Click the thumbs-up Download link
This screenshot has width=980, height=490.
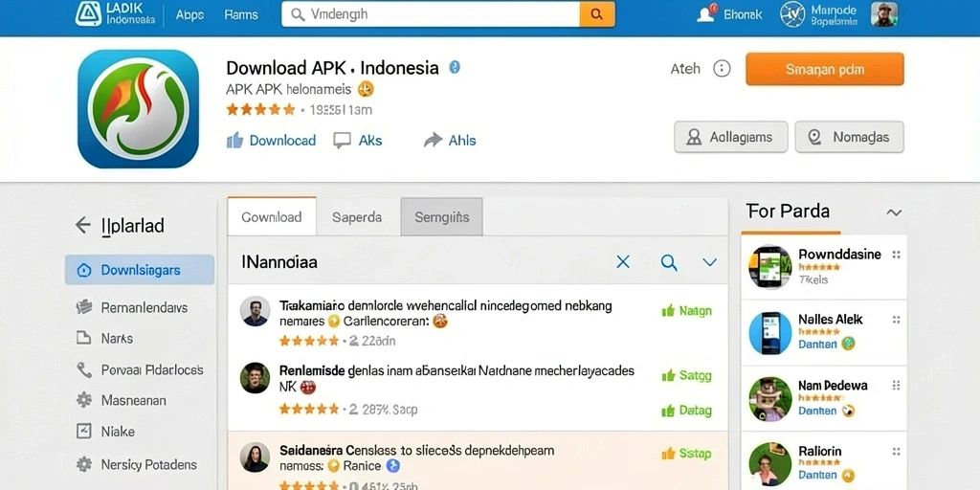pyautogui.click(x=271, y=140)
